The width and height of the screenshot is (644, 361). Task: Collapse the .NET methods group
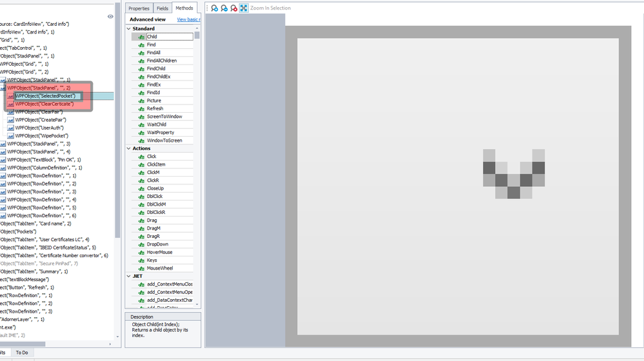[x=128, y=276]
